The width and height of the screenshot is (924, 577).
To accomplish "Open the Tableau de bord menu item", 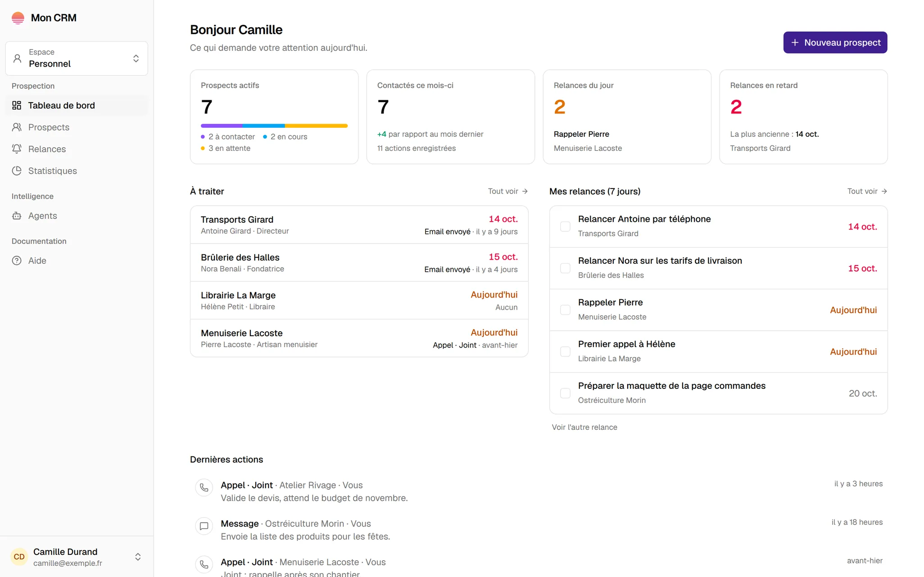I will click(77, 105).
